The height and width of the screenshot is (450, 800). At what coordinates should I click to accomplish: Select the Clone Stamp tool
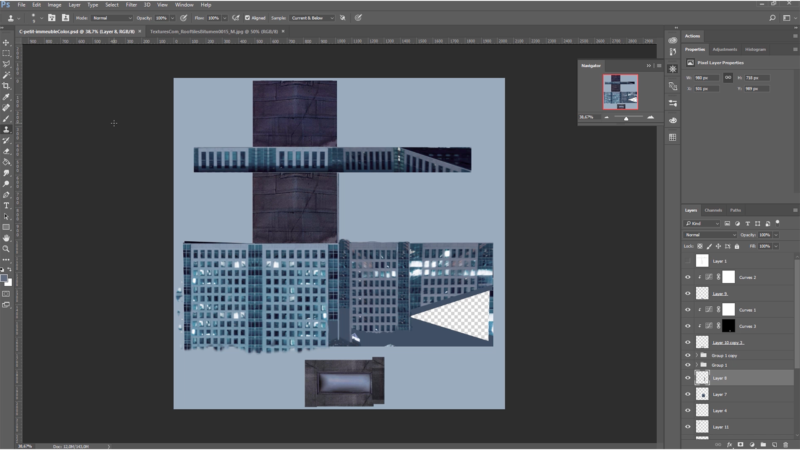click(6, 130)
